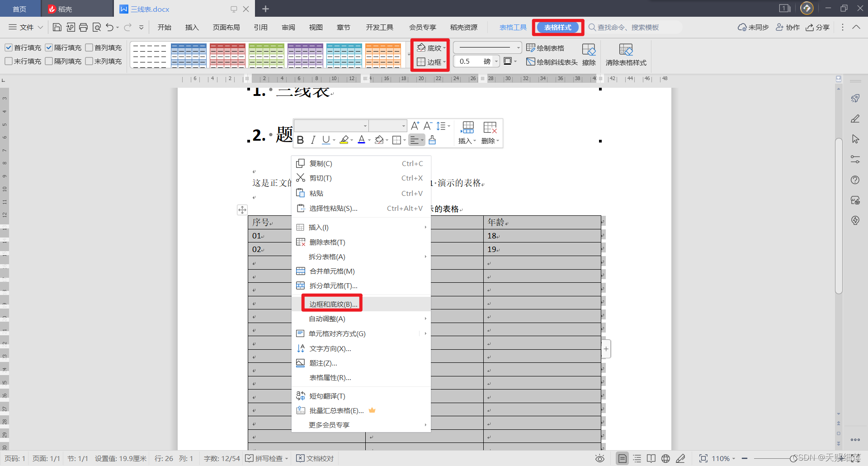Switch to web layout globe icon
868x466 pixels.
pos(665,458)
